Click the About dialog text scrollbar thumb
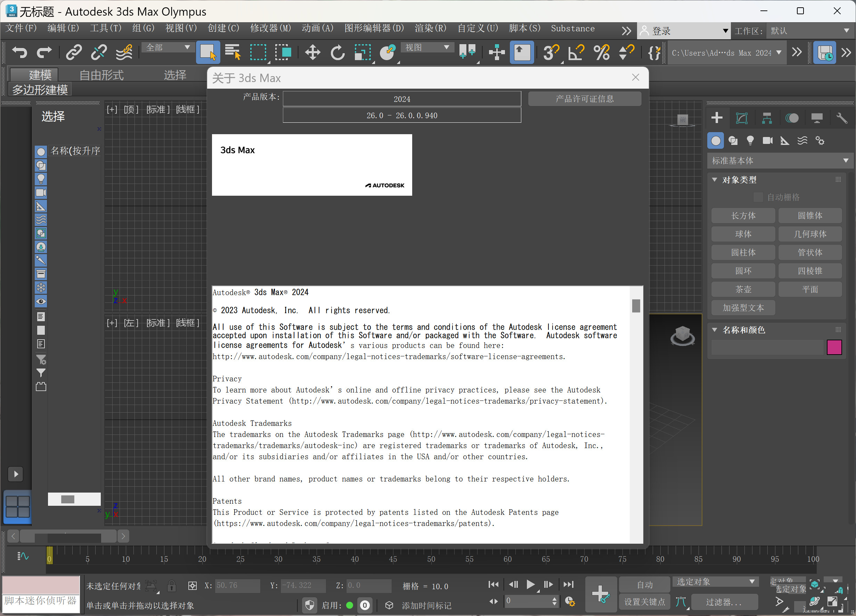The image size is (856, 616). [x=636, y=306]
